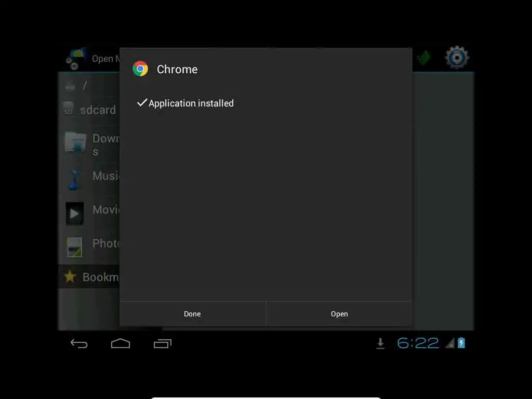Open the Downloads folder icon
Screen dimensions: 532x399
(x=75, y=142)
